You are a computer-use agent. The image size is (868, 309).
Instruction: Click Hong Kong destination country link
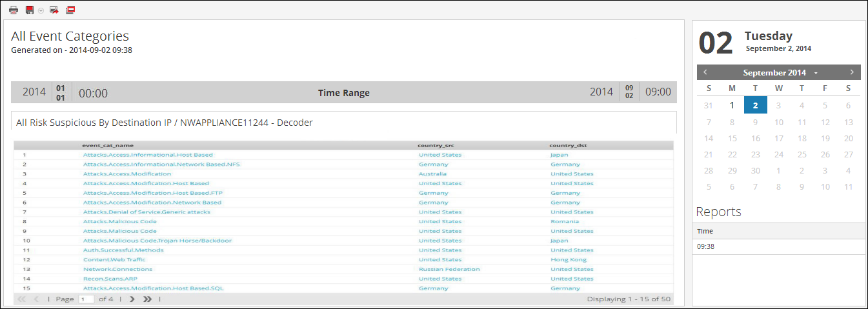coord(569,259)
